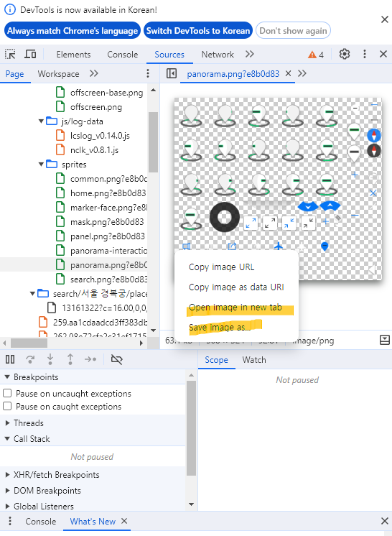Enable Pause on caught exceptions
The width and height of the screenshot is (392, 536).
(x=7, y=406)
